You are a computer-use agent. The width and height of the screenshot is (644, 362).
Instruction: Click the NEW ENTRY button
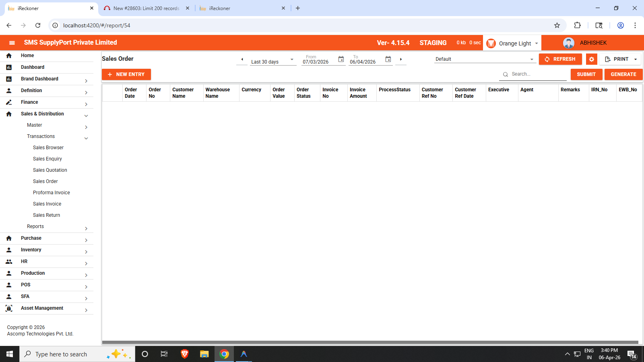pos(126,74)
